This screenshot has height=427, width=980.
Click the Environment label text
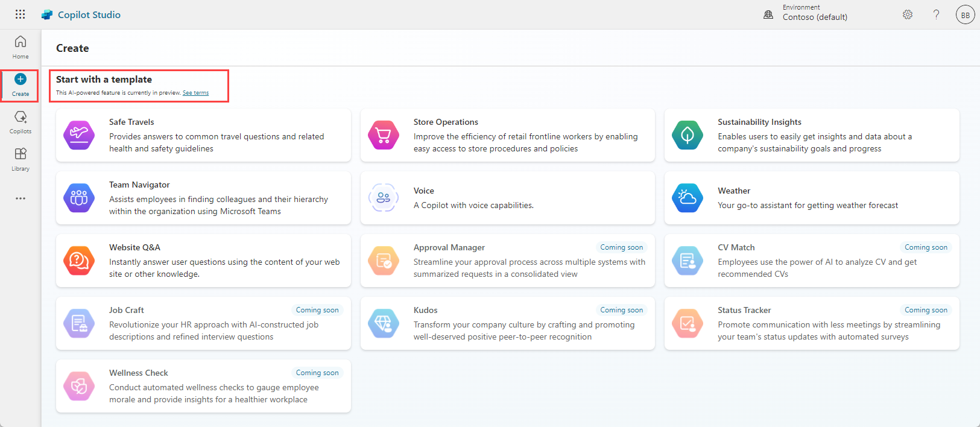pos(801,7)
